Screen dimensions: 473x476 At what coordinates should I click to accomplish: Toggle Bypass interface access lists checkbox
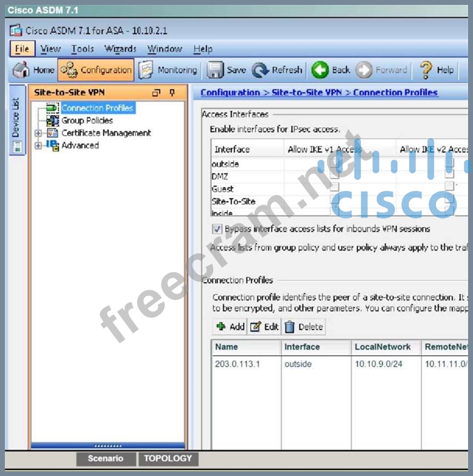(x=216, y=229)
